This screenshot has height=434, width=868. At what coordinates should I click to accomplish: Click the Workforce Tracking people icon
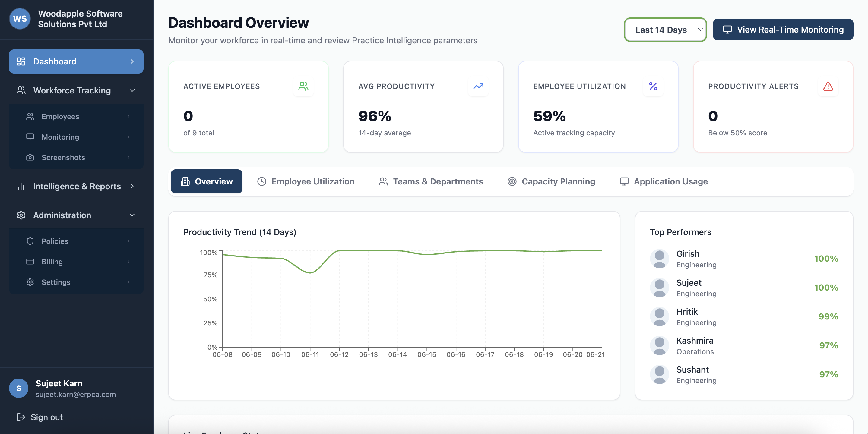click(21, 90)
